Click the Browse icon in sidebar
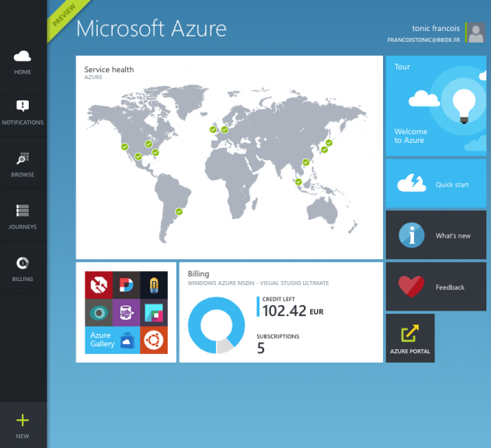 pos(23,159)
